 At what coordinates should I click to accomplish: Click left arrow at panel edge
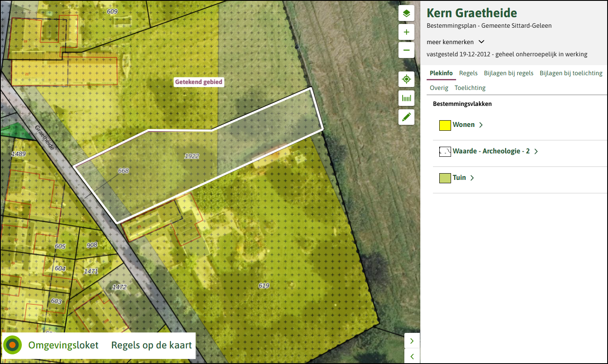(x=412, y=356)
